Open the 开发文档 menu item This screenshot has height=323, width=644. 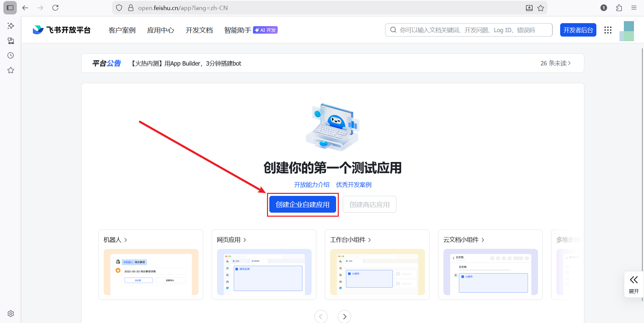[199, 30]
